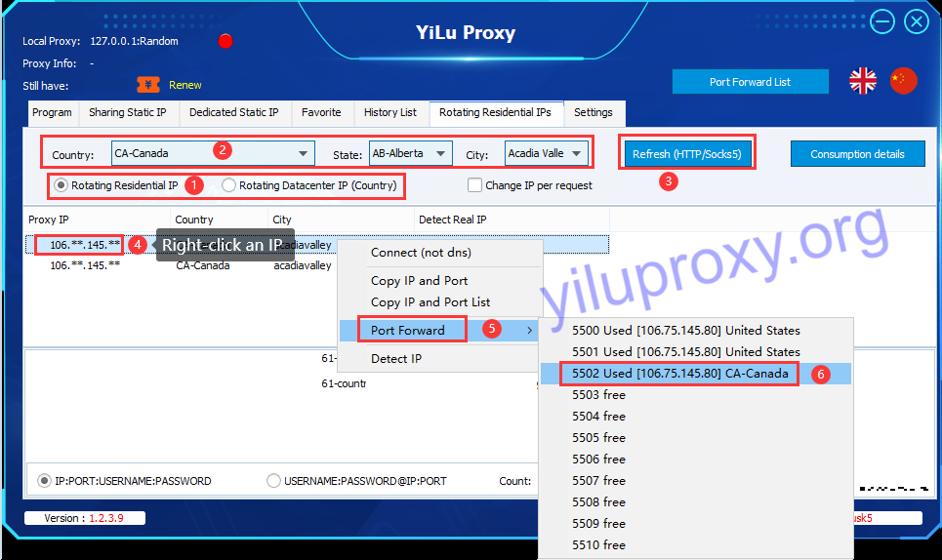Image resolution: width=942 pixels, height=560 pixels.
Task: Click the version number 1.2.3.9
Action: click(x=106, y=519)
